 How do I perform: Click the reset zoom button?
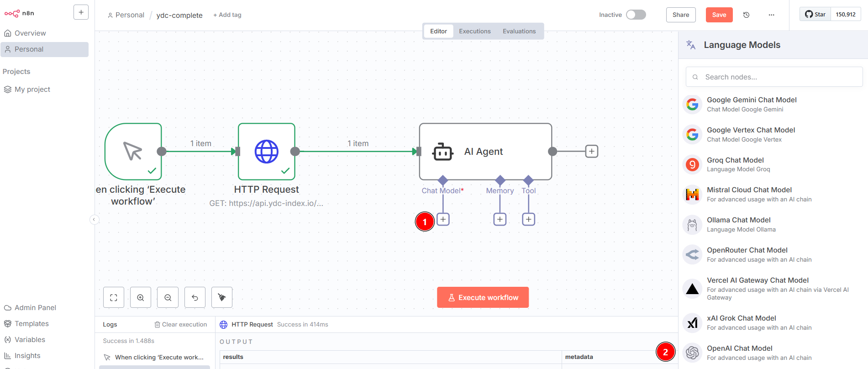pyautogui.click(x=195, y=298)
